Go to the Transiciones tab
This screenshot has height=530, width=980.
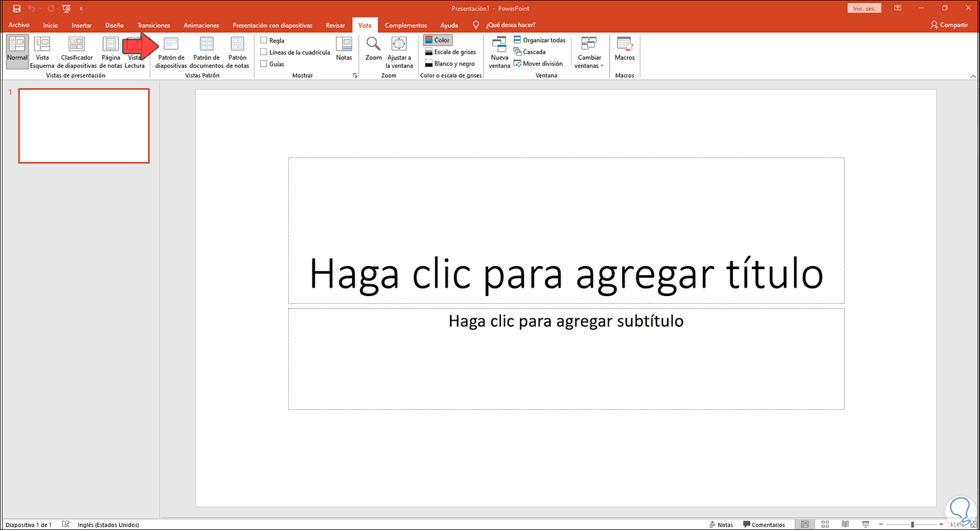[x=154, y=25]
